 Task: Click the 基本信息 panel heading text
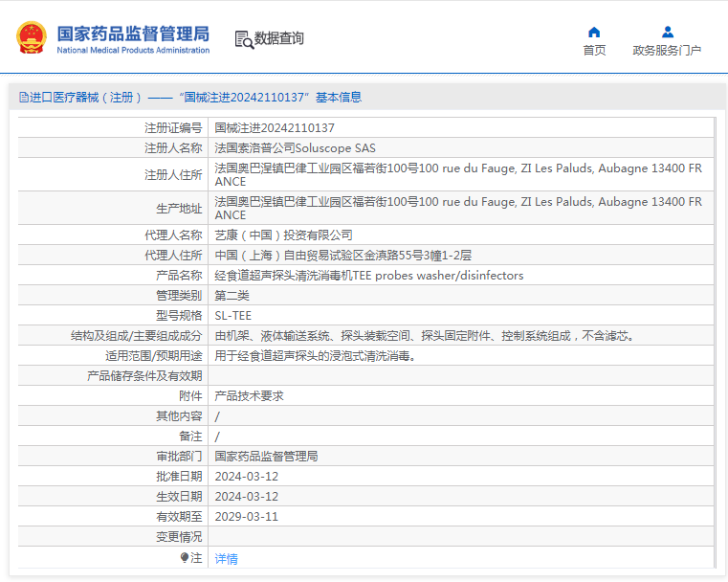(339, 97)
